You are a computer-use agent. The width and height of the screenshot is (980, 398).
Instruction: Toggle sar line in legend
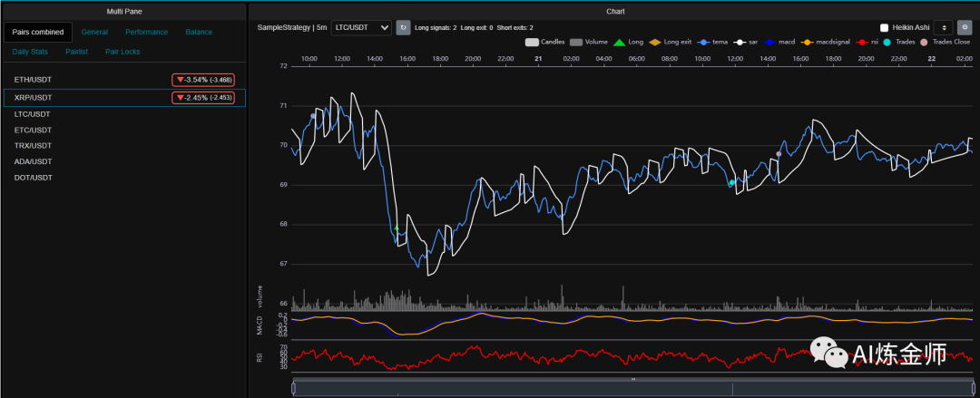point(746,42)
